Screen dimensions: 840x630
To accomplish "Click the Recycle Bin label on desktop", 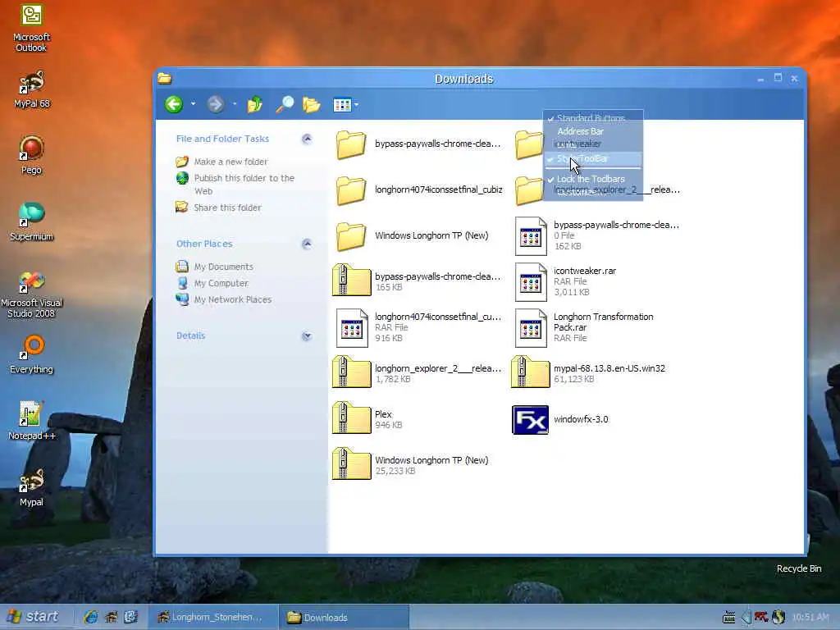I will (x=799, y=568).
